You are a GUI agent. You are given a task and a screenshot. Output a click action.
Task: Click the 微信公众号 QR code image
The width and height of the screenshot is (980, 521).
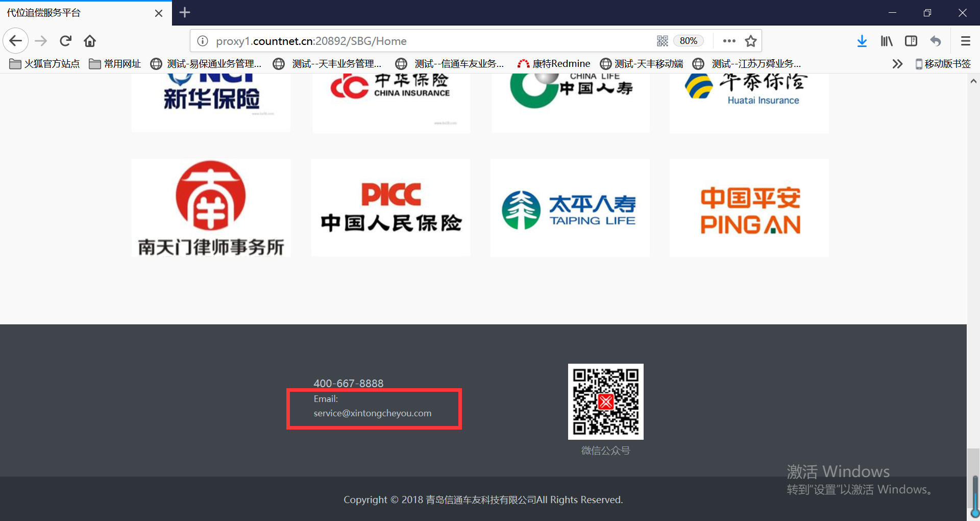pos(605,401)
